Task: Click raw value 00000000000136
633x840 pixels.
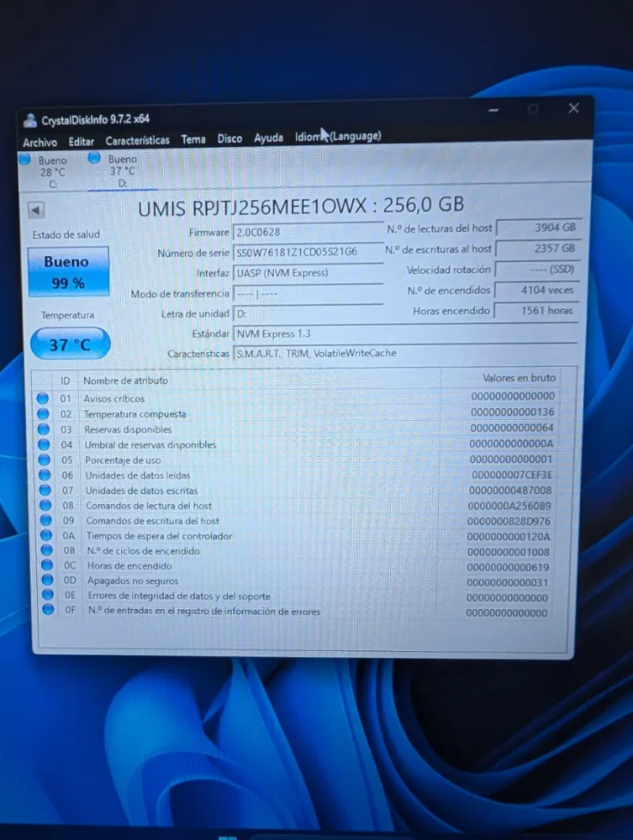Action: tap(513, 412)
